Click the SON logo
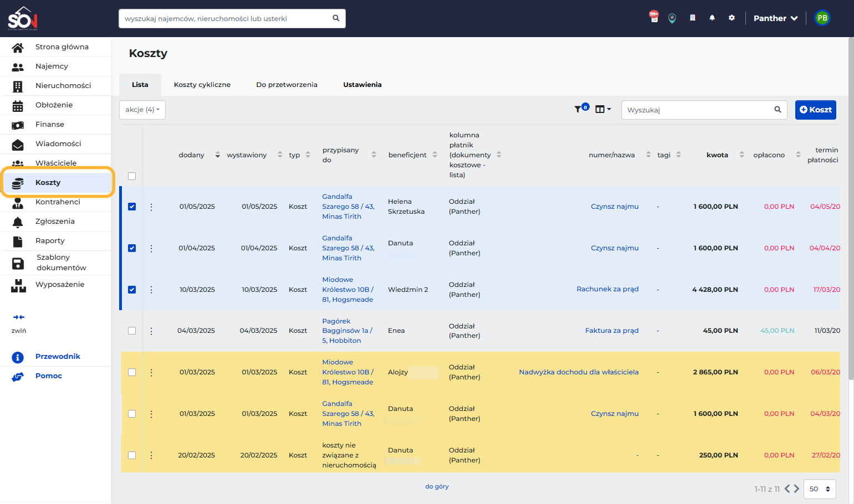The image size is (854, 504). pyautogui.click(x=23, y=18)
